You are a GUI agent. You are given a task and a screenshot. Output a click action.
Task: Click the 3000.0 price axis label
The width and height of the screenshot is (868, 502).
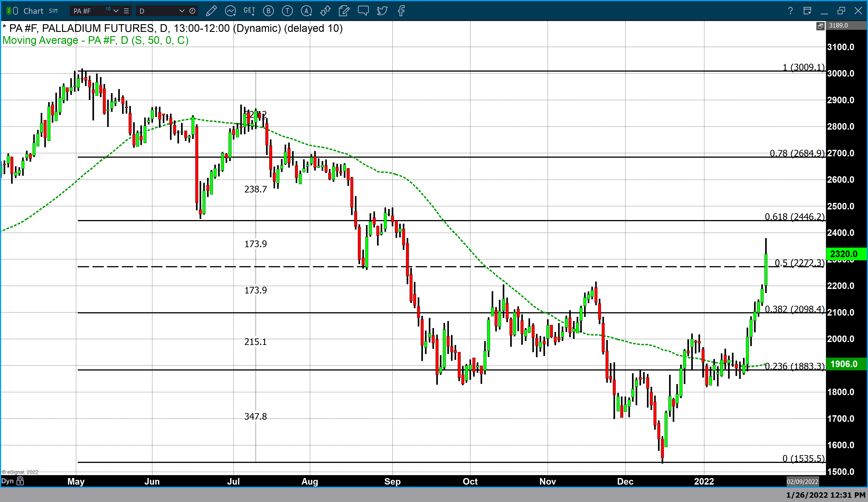841,73
